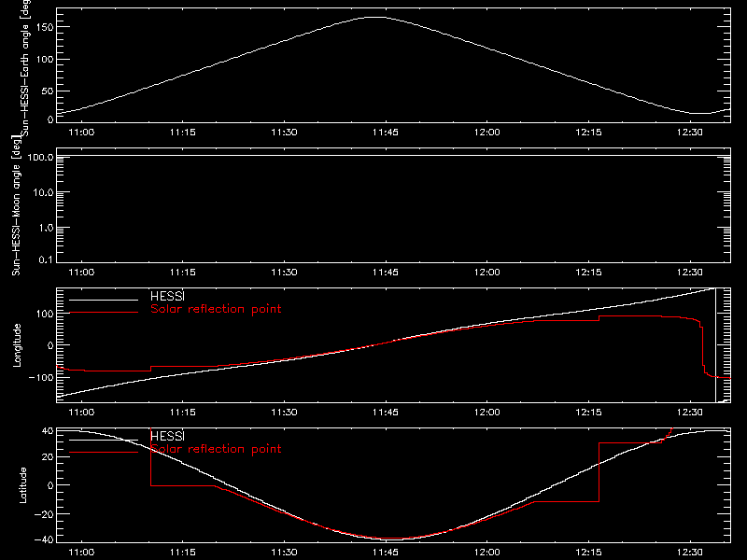Click 12:00 time label under Earth angle plot
Screen dimensions: 747x560
[x=486, y=133]
